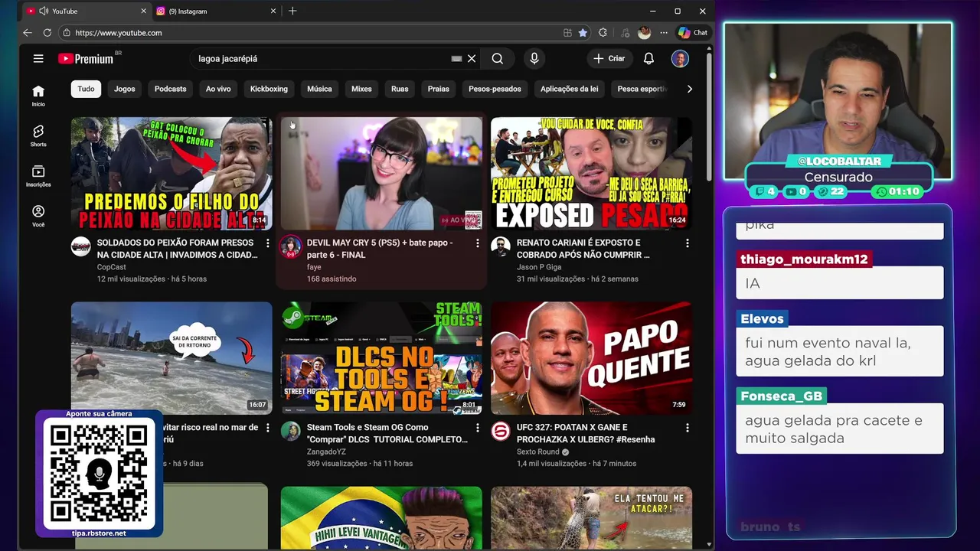Viewport: 980px width, 551px height.
Task: Open the UFC 327: POATAN X GANE title
Action: (x=586, y=433)
